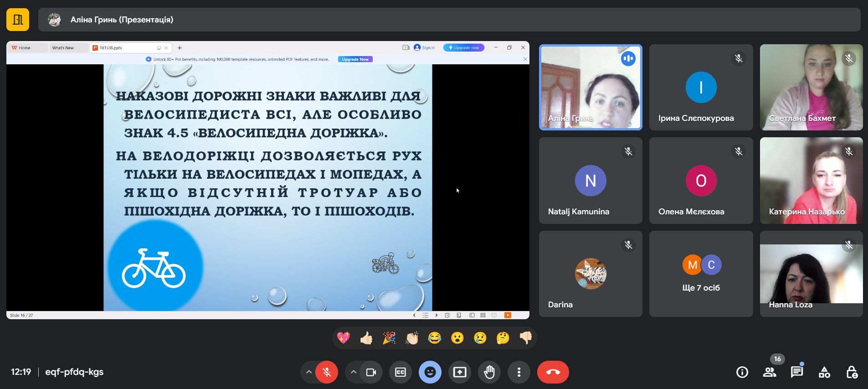Show the participants list

coord(770,372)
